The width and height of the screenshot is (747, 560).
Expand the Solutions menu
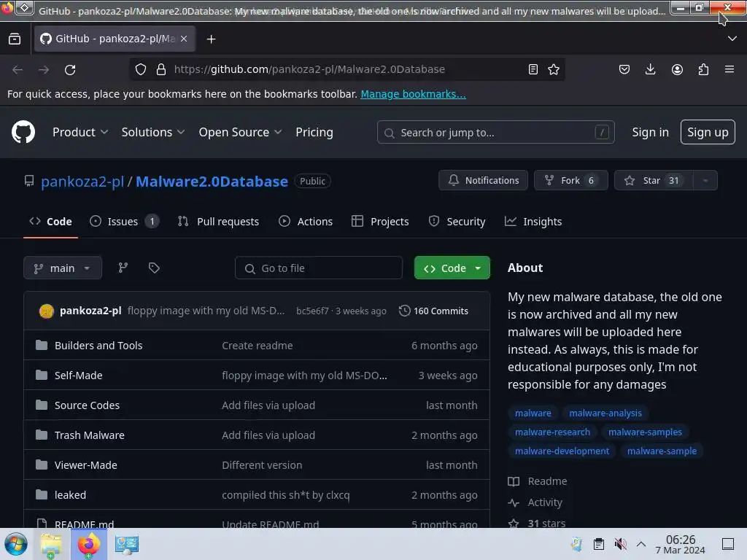(153, 132)
